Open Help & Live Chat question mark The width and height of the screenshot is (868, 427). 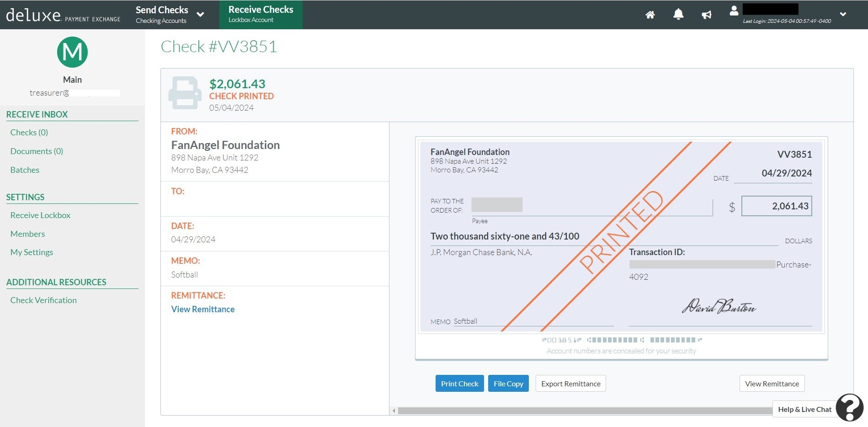(849, 406)
